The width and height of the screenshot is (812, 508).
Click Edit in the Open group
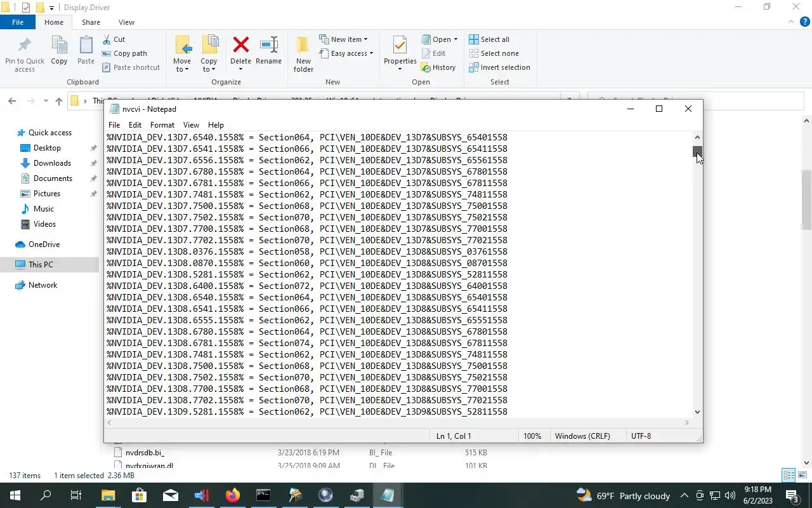(433, 53)
